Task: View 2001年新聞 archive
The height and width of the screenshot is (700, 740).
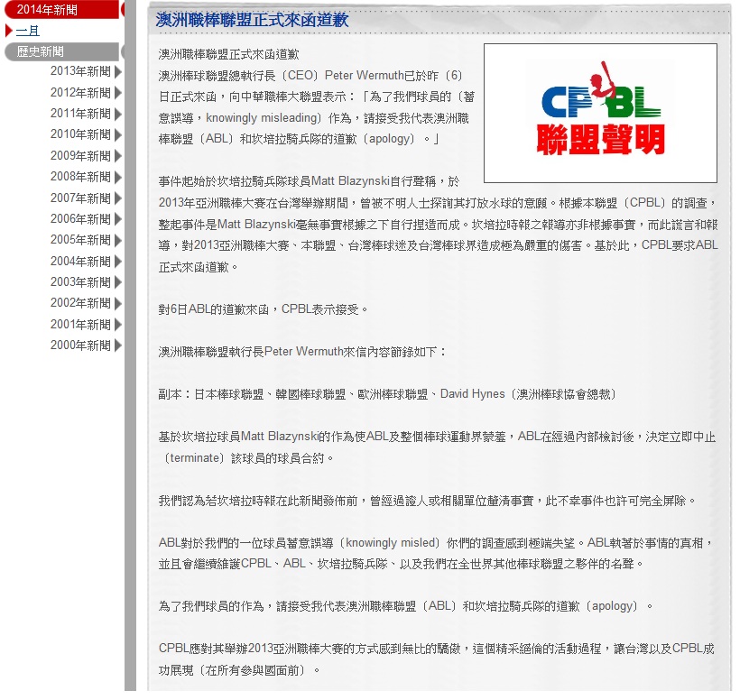Action: click(x=80, y=325)
